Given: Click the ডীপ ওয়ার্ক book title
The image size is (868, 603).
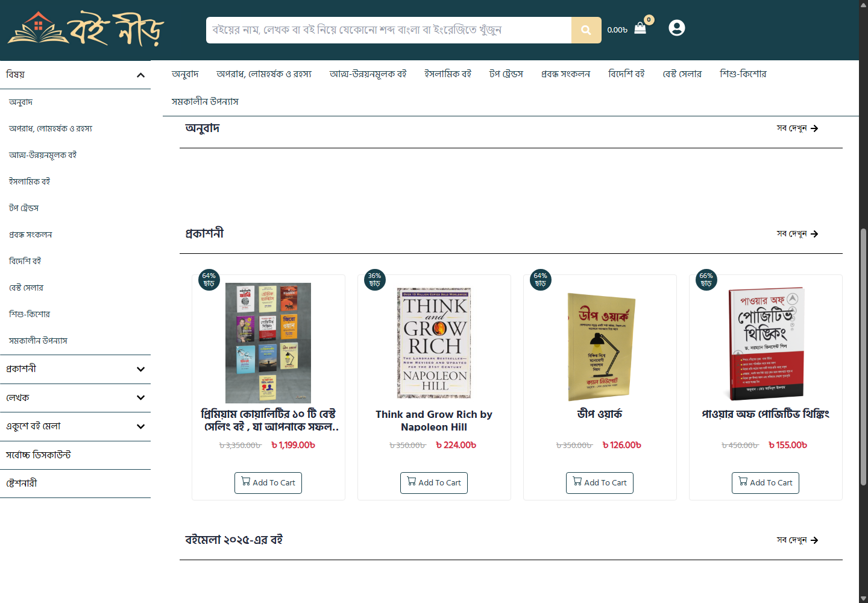Looking at the screenshot, I should tap(600, 414).
